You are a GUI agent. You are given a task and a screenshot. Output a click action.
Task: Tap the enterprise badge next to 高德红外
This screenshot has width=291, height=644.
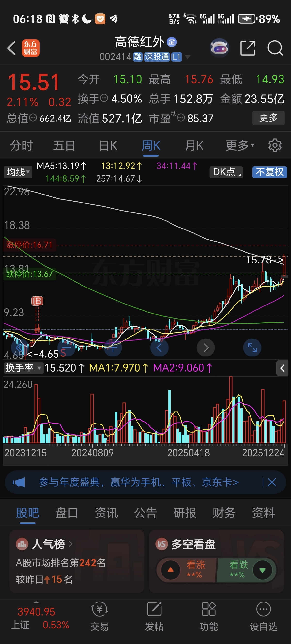click(171, 42)
